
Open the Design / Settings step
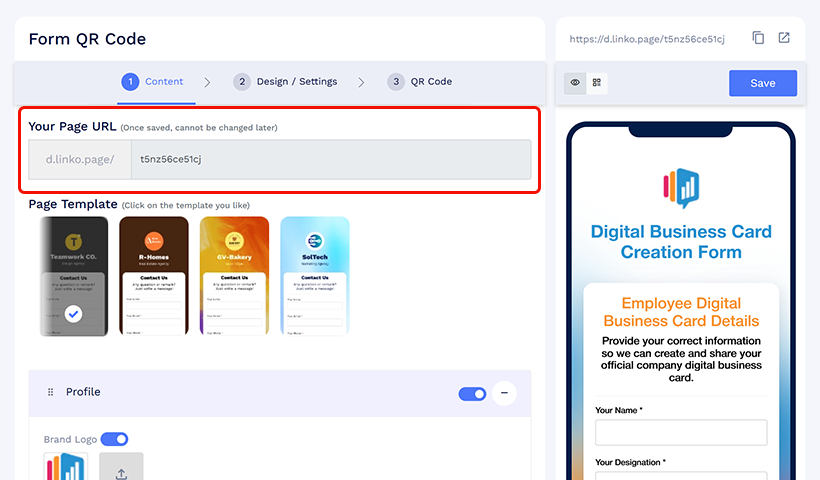[286, 82]
